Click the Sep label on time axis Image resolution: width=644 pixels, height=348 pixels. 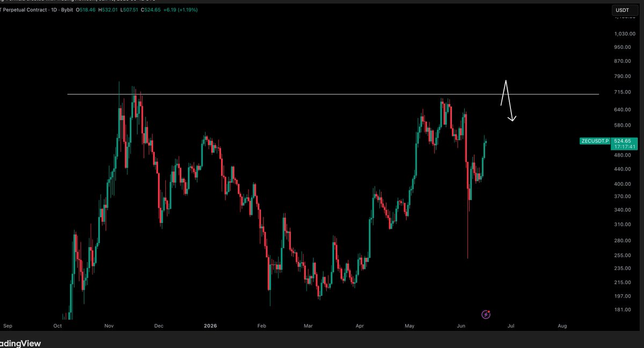8,325
